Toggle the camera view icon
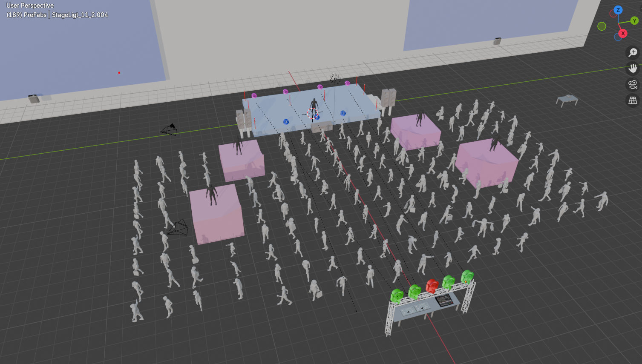Image resolution: width=642 pixels, height=364 pixels. pos(633,85)
